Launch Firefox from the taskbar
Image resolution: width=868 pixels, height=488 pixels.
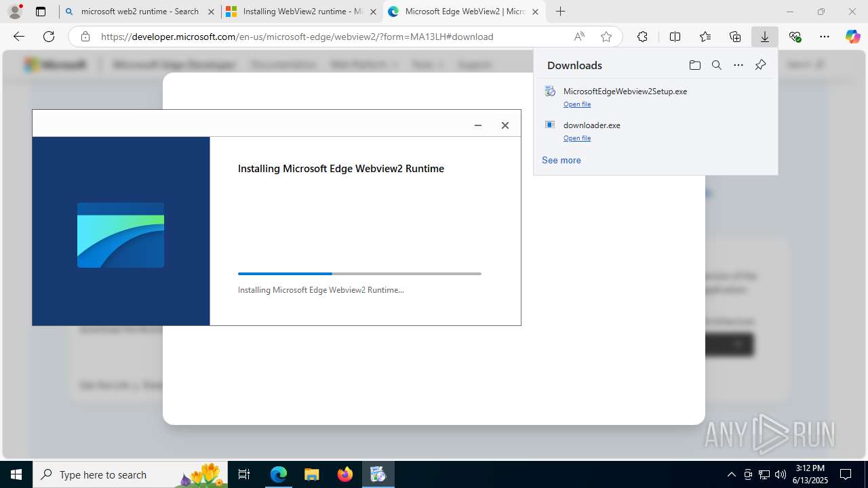[345, 474]
